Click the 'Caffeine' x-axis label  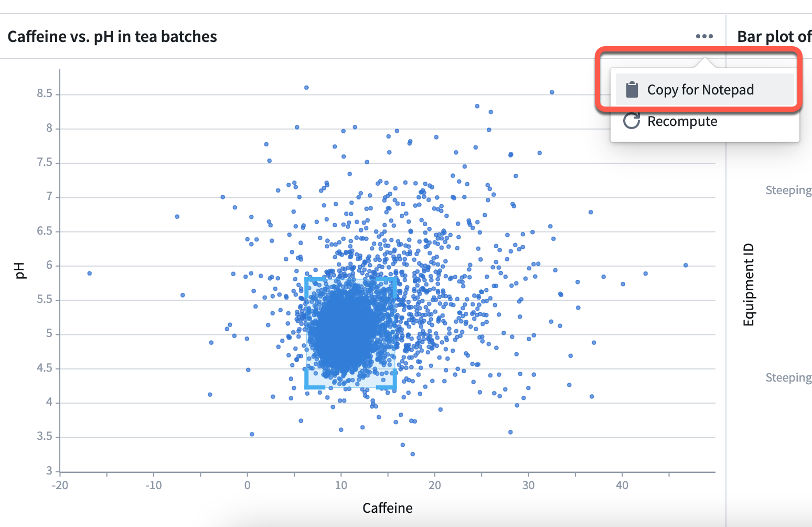point(388,508)
